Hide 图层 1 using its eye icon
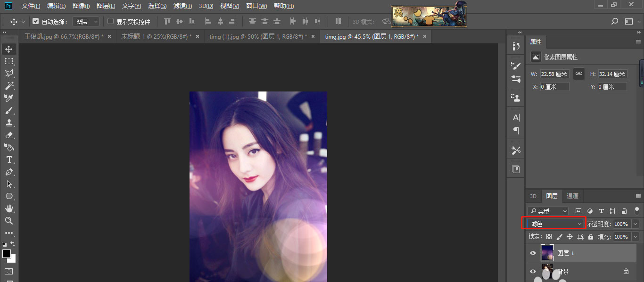 (x=533, y=253)
